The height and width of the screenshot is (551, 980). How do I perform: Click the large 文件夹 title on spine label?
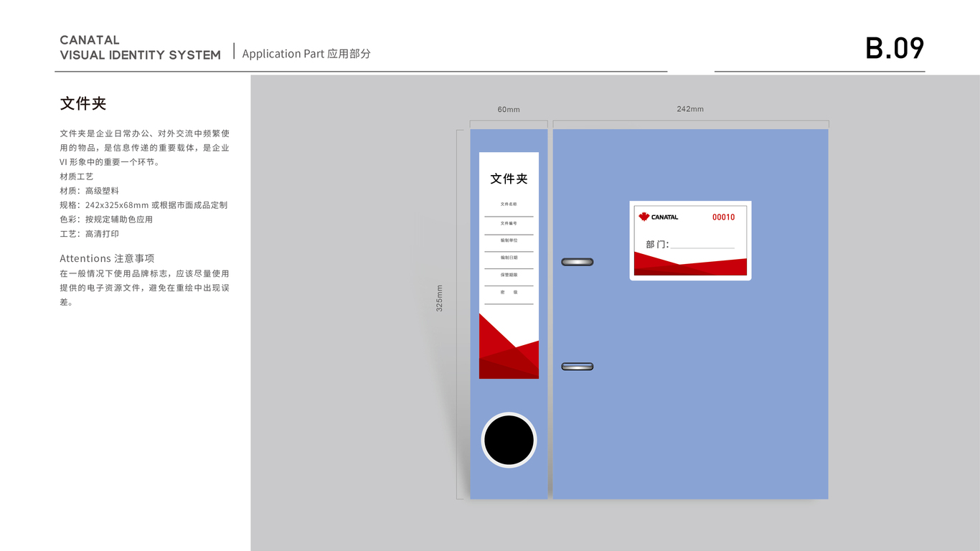(509, 179)
